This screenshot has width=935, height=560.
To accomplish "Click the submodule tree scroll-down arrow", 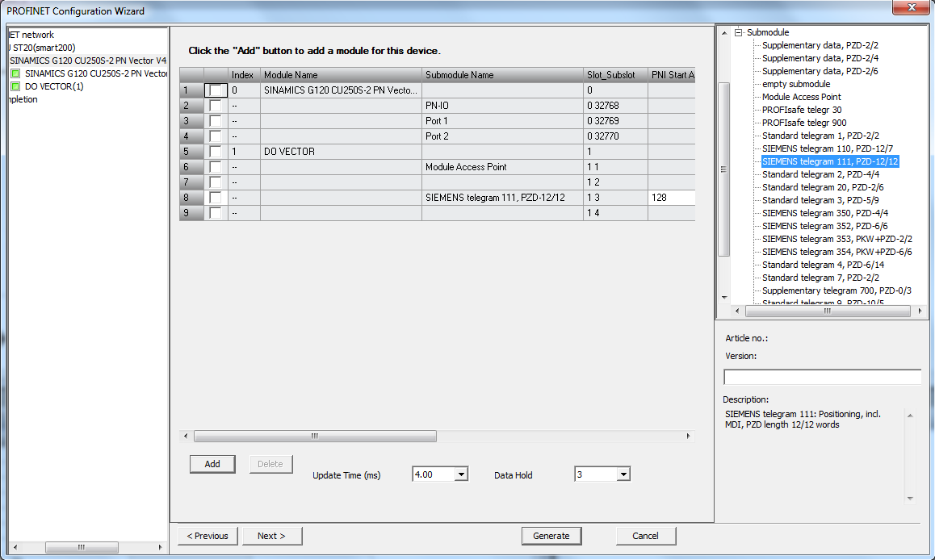I will tap(724, 297).
